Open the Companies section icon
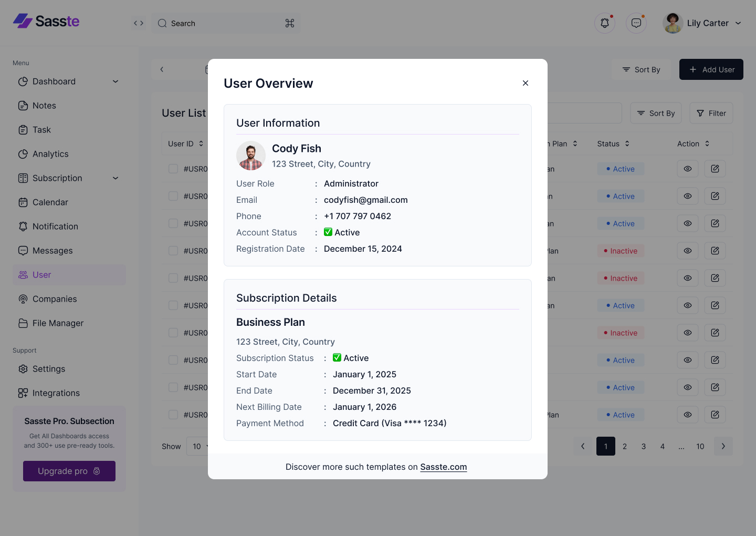 pos(23,299)
